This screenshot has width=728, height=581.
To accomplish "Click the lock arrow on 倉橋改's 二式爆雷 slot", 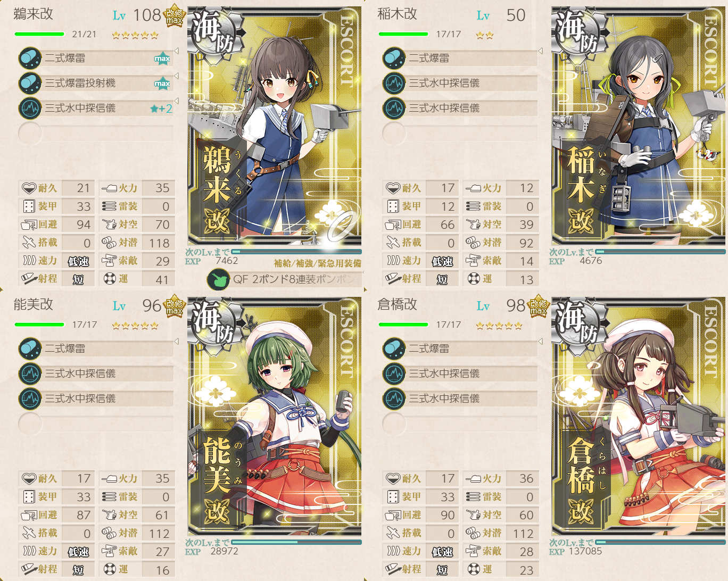I will 540,342.
